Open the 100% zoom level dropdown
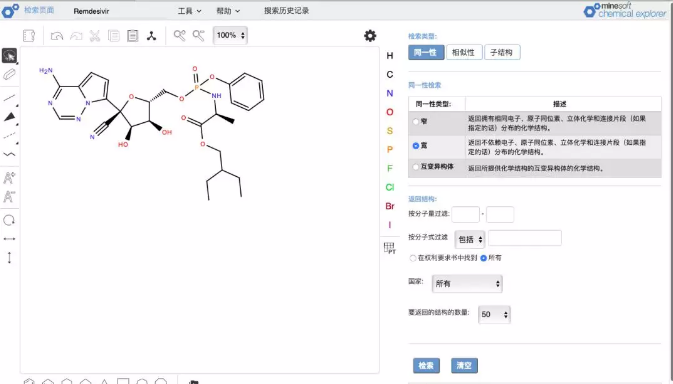The height and width of the screenshot is (384, 673). pyautogui.click(x=230, y=35)
